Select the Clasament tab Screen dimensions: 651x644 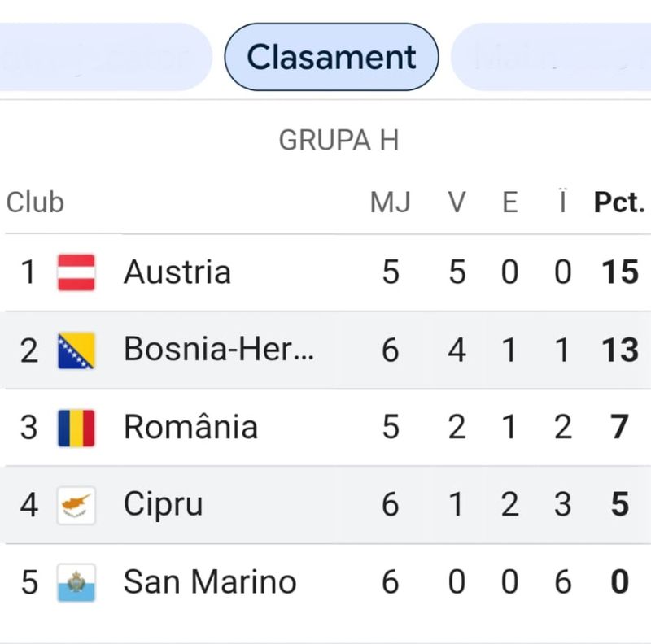tap(331, 57)
